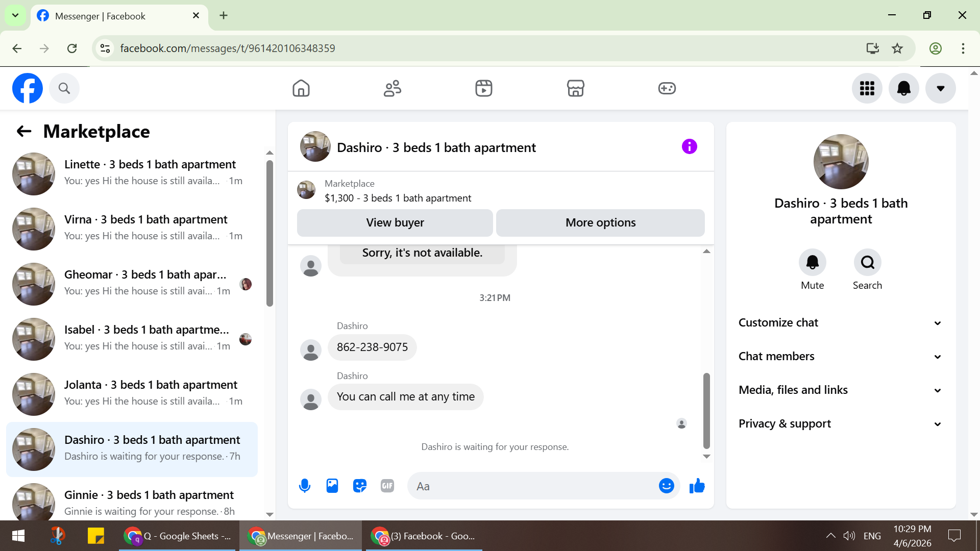Expand Privacy & support section
This screenshot has height=551, width=980.
point(841,424)
